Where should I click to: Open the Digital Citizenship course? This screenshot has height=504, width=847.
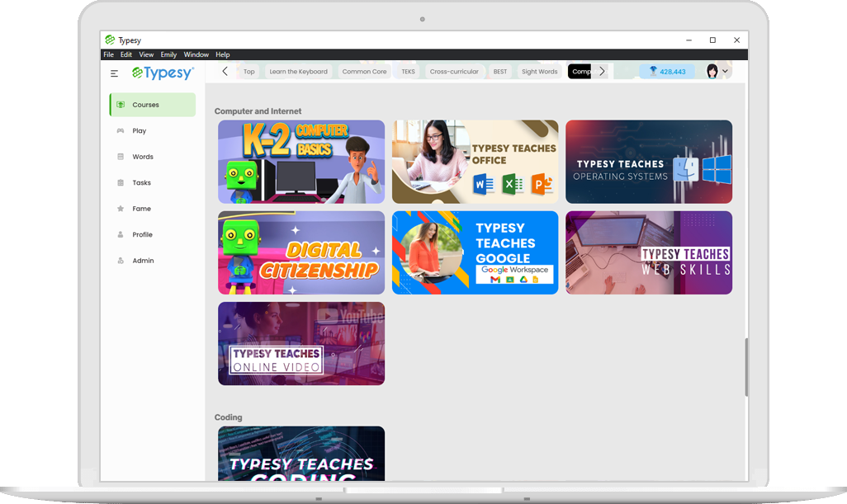tap(301, 252)
